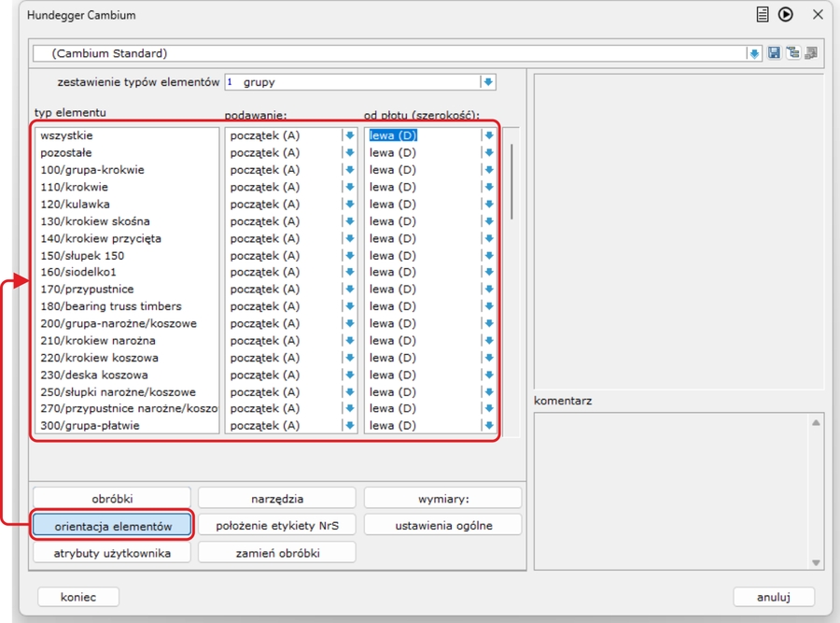Click the grayed stacked windows icon

tap(810, 53)
